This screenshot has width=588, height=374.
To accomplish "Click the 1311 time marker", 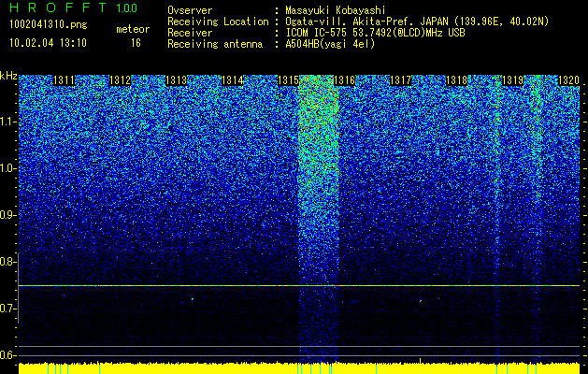I will (x=65, y=80).
